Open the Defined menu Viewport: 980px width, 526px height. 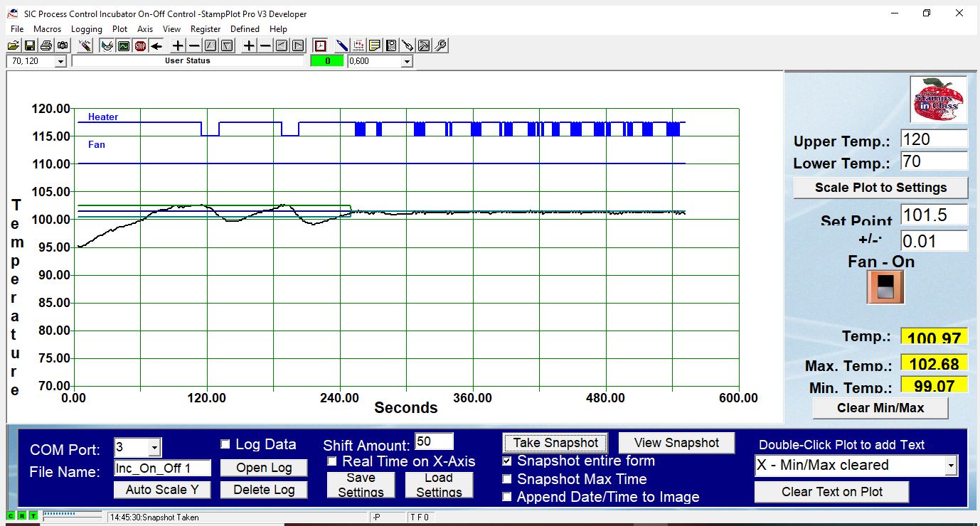click(245, 29)
